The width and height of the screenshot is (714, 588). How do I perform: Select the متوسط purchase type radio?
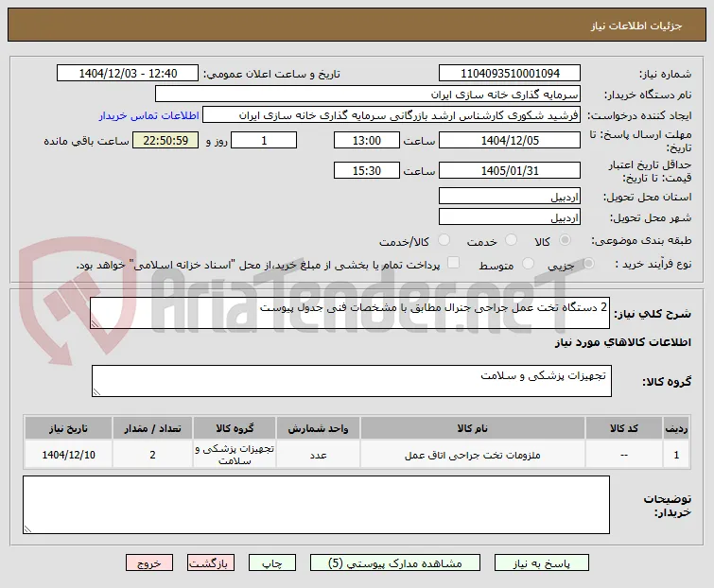tap(528, 264)
